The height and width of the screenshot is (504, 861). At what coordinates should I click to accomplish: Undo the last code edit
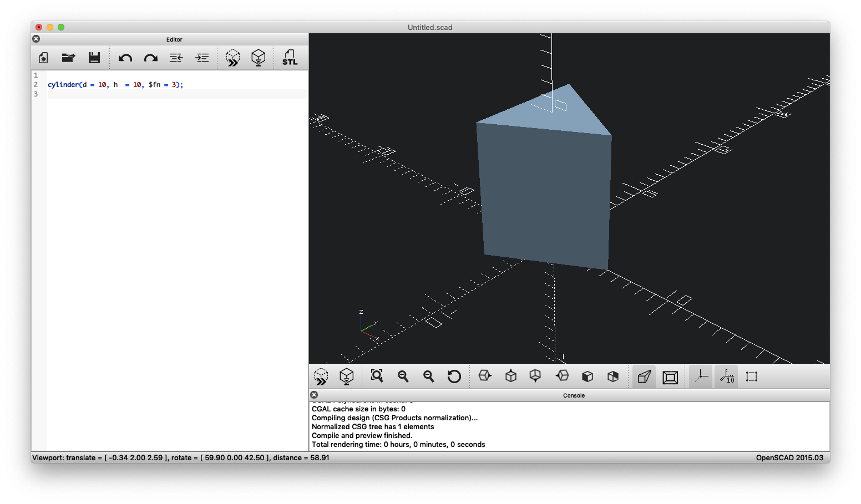125,57
